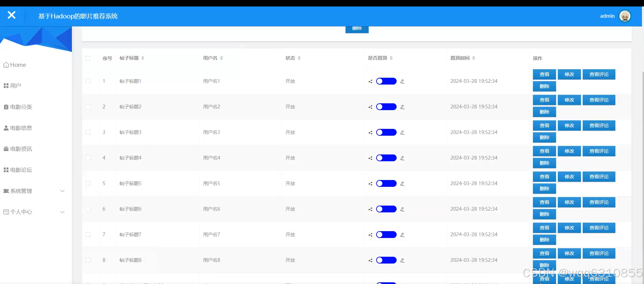Click the edit pencil icon in row 8

[402, 260]
